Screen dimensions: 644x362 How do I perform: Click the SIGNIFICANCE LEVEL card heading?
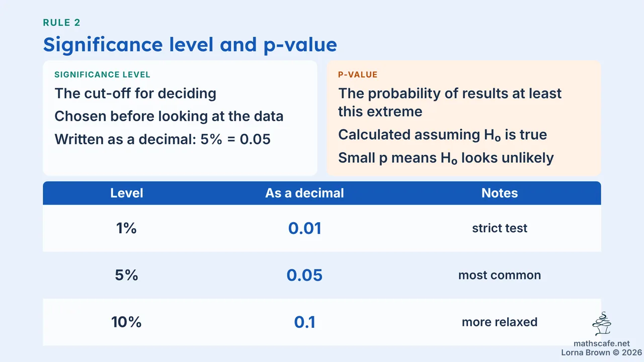click(102, 75)
